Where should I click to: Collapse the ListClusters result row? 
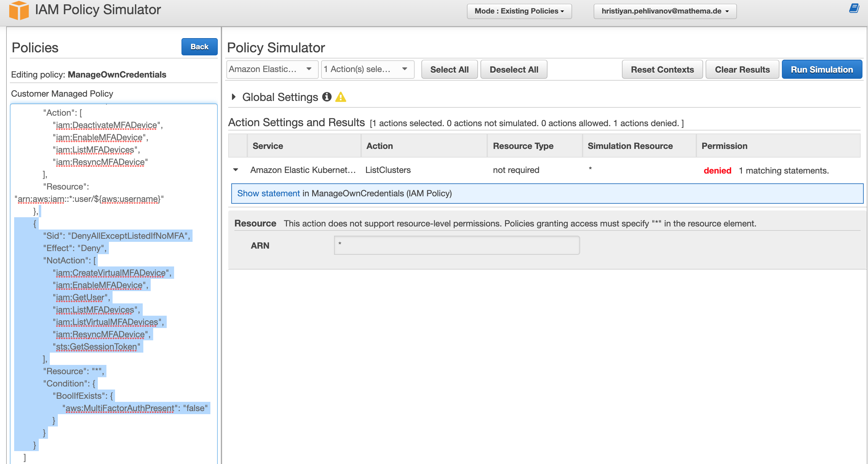click(x=236, y=170)
